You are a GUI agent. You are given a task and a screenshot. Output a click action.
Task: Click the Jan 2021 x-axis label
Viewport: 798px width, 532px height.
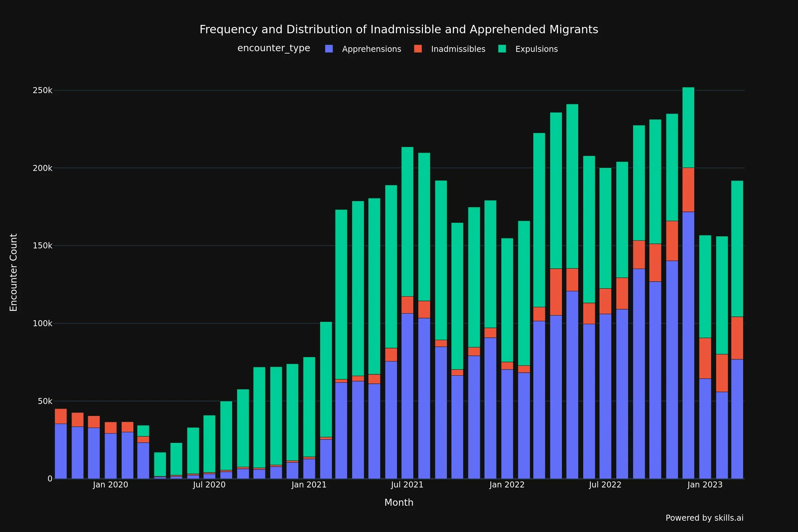pyautogui.click(x=309, y=485)
